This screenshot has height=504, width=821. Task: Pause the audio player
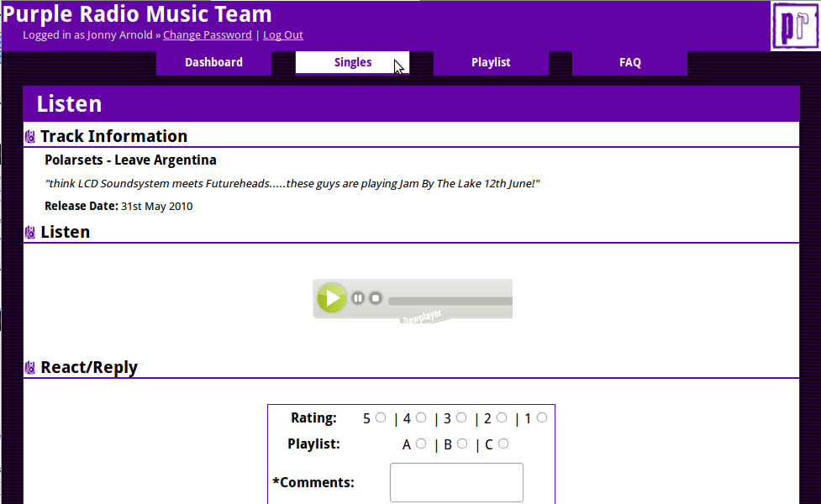click(x=358, y=298)
